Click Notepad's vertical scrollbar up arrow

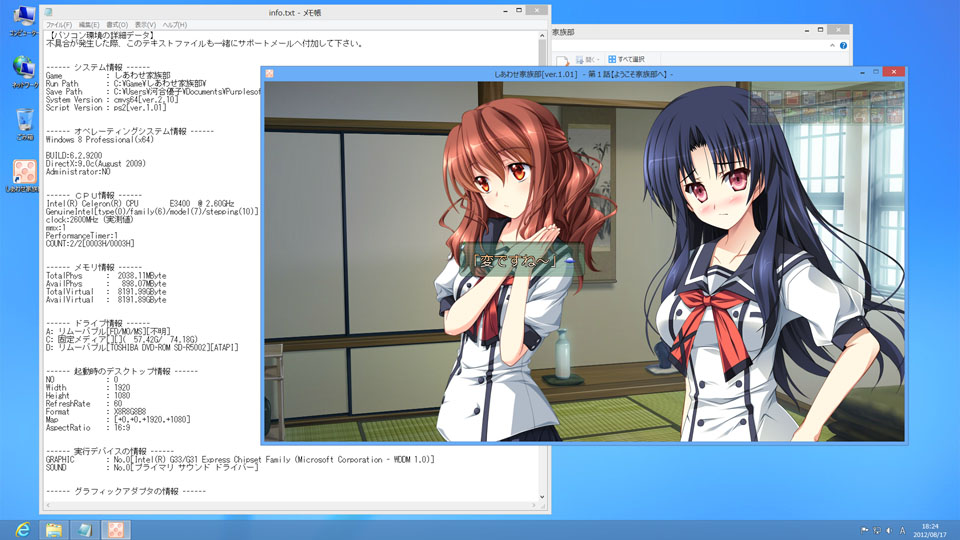coord(542,36)
